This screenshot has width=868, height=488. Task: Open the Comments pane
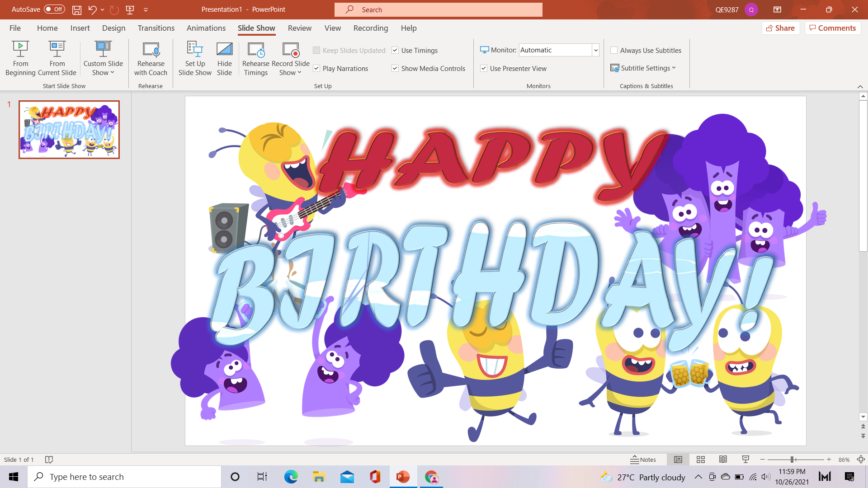pyautogui.click(x=832, y=28)
